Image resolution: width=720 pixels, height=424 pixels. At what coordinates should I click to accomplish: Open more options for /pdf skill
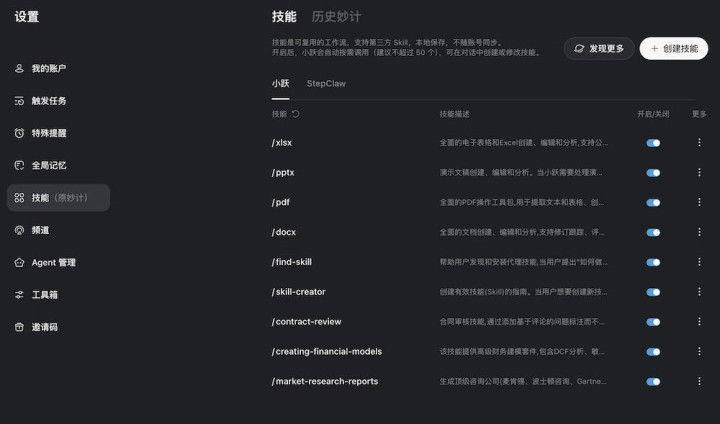(x=699, y=202)
